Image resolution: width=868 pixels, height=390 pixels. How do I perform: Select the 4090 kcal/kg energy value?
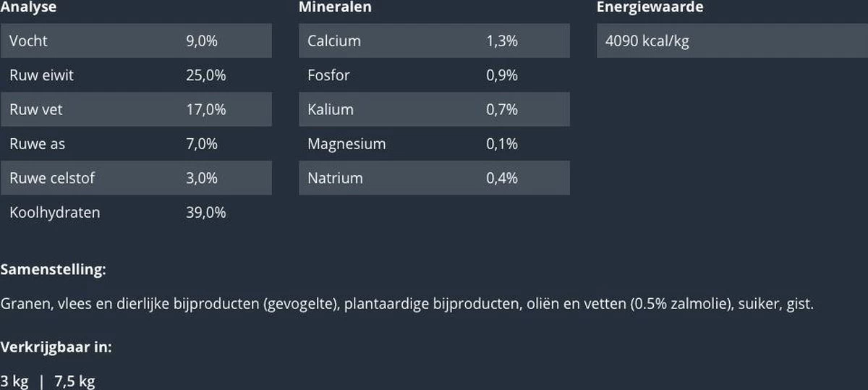pos(647,41)
